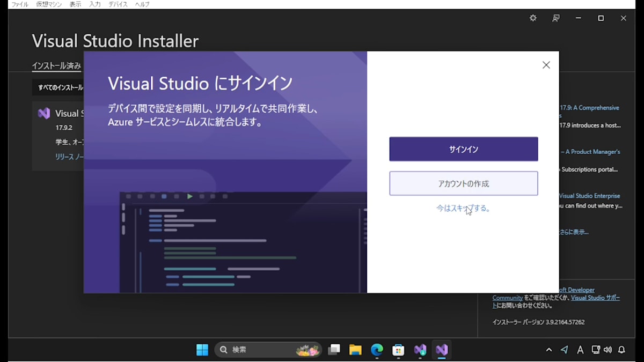Click the Visual Studio Community product logo
Image resolution: width=644 pixels, height=362 pixels.
[45, 113]
